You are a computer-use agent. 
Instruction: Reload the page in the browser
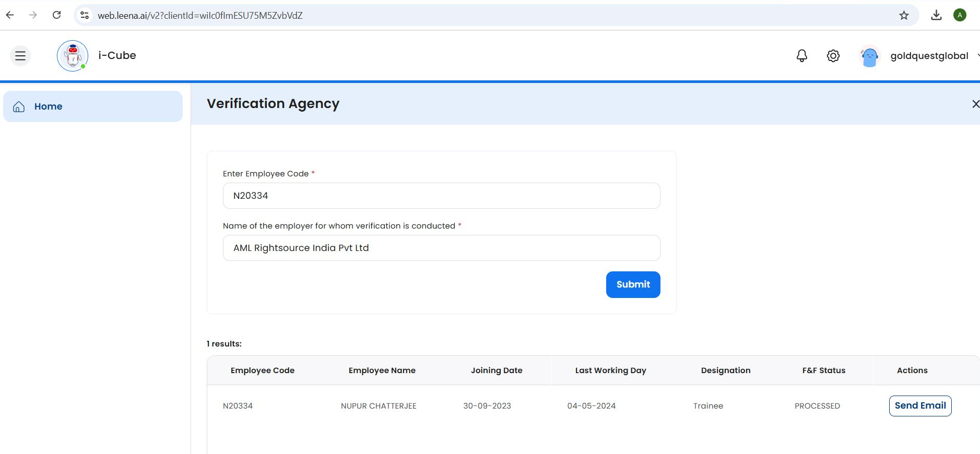[x=57, y=15]
